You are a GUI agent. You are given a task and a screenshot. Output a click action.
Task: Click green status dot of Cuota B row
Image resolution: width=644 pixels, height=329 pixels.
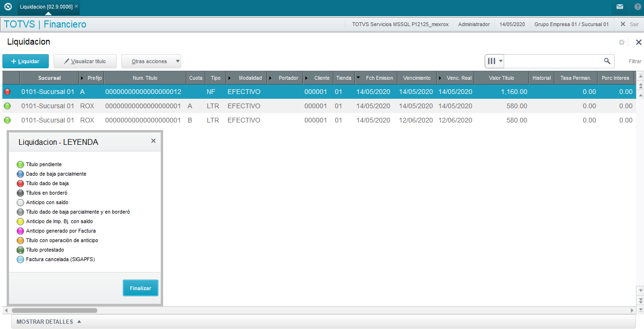7,120
